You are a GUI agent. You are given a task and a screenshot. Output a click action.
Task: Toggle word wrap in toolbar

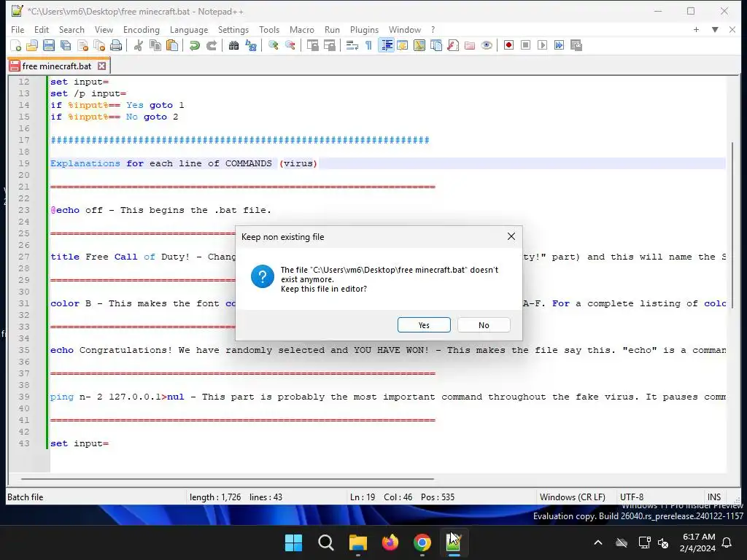352,45
